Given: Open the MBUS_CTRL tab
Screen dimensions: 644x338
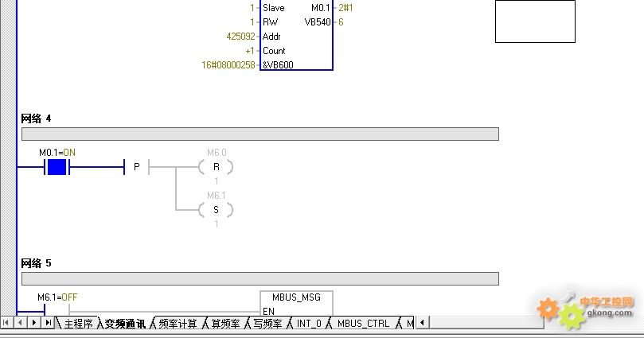Looking at the screenshot, I should (x=363, y=323).
